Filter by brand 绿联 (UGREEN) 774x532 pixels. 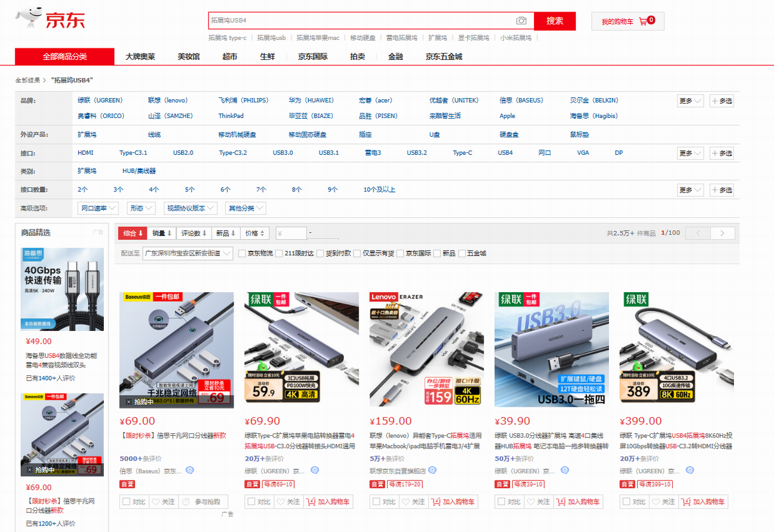click(x=100, y=101)
